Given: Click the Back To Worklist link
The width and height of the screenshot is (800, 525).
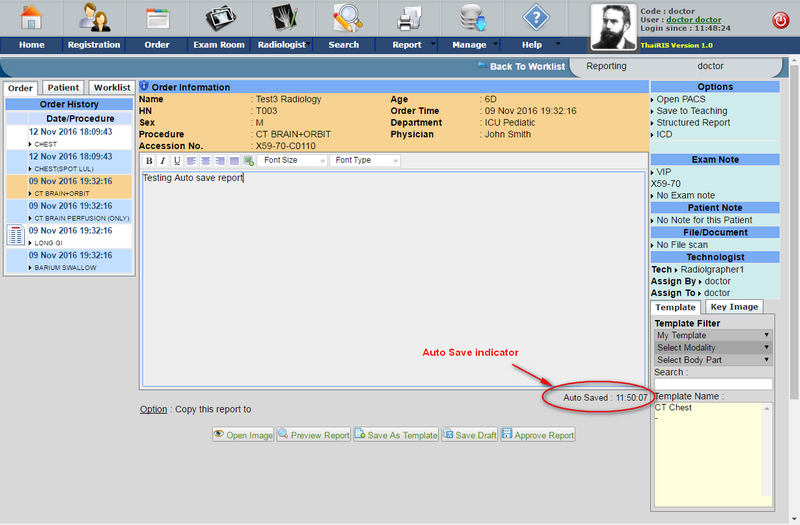Looking at the screenshot, I should (x=521, y=66).
